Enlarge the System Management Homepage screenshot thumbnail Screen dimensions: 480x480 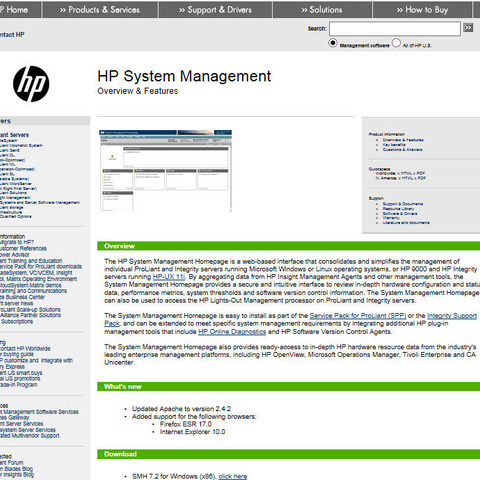(166, 170)
